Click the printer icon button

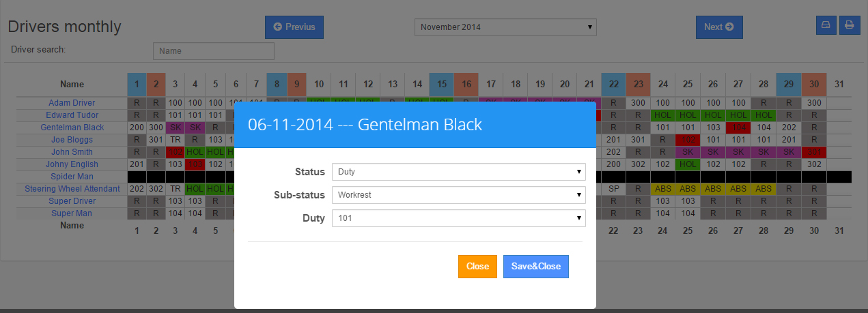pos(849,25)
